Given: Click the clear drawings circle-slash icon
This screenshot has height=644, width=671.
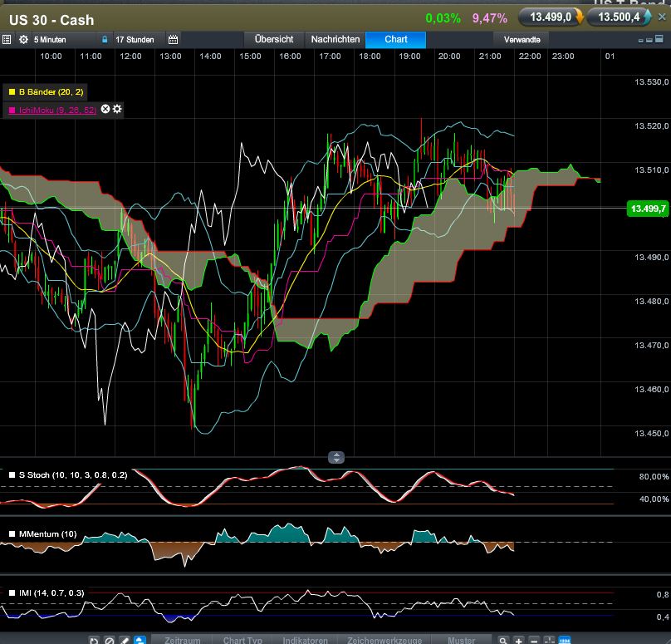Looking at the screenshot, I should pyautogui.click(x=110, y=641).
